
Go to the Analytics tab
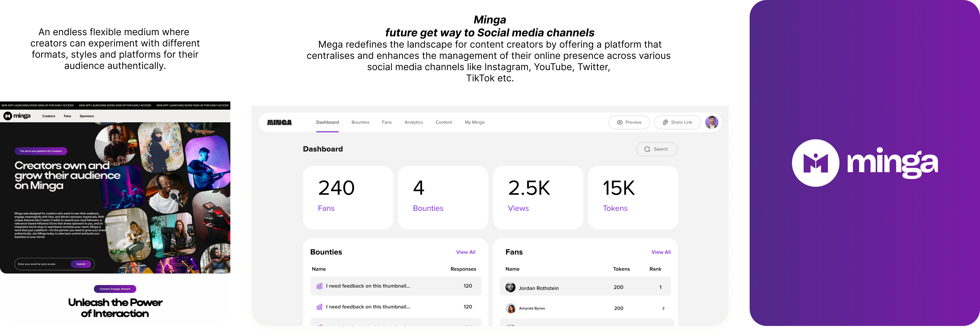(x=414, y=123)
